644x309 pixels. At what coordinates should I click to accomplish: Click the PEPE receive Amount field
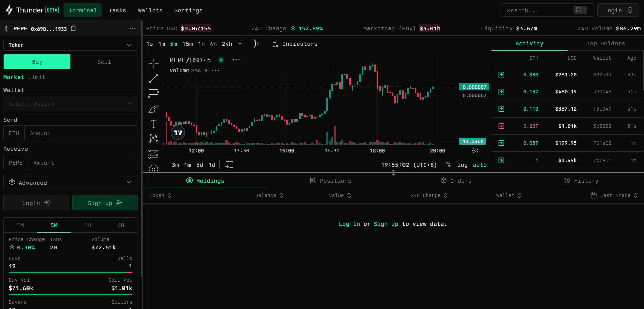coord(83,163)
